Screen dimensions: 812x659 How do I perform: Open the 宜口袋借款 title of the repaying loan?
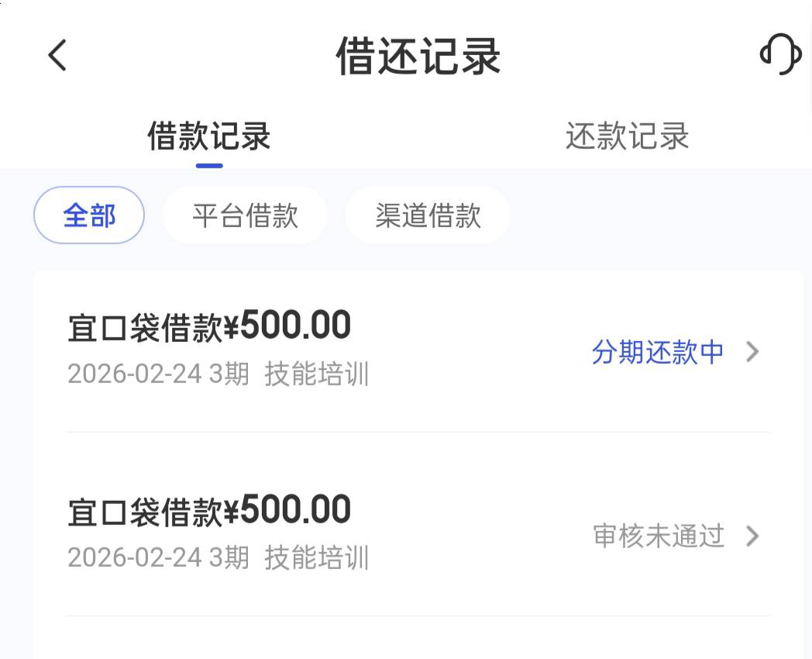point(146,329)
